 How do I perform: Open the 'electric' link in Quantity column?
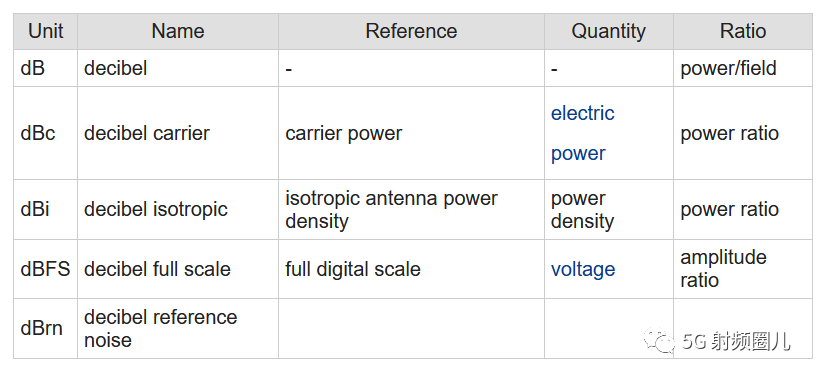click(583, 113)
